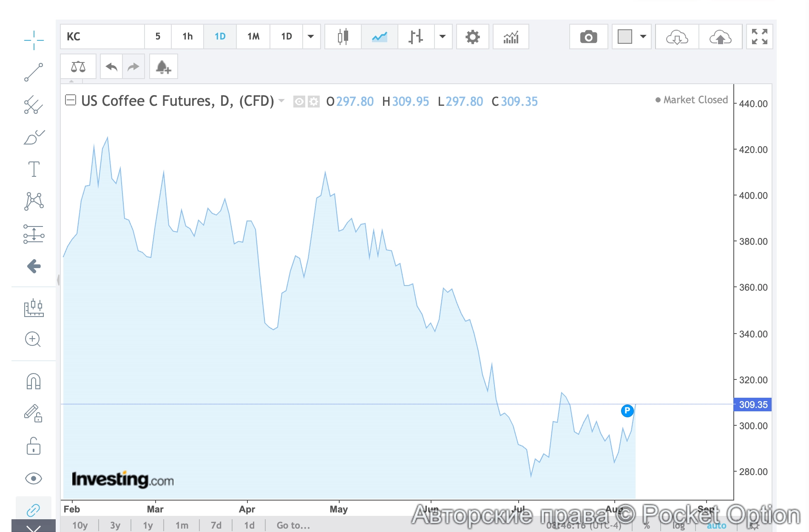Expand the time interval dropdown arrow
This screenshot has height=532, width=809.
[x=311, y=37]
